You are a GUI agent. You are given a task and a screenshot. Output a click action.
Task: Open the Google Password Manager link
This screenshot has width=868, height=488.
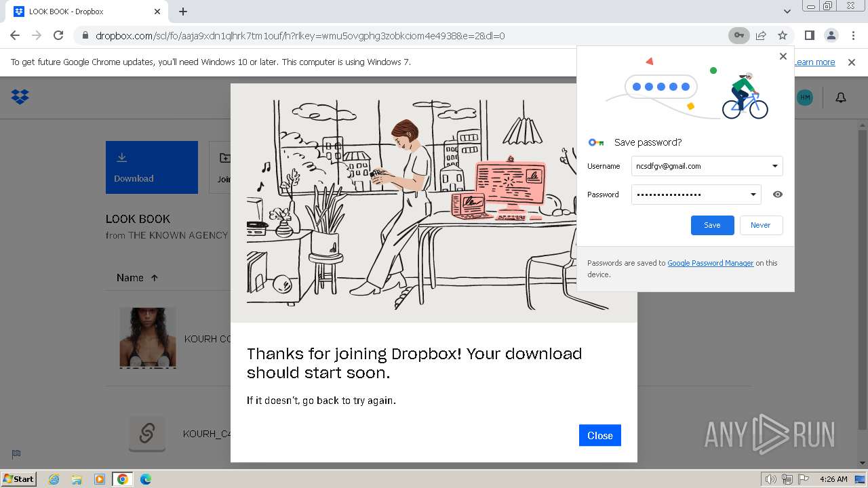click(x=710, y=263)
